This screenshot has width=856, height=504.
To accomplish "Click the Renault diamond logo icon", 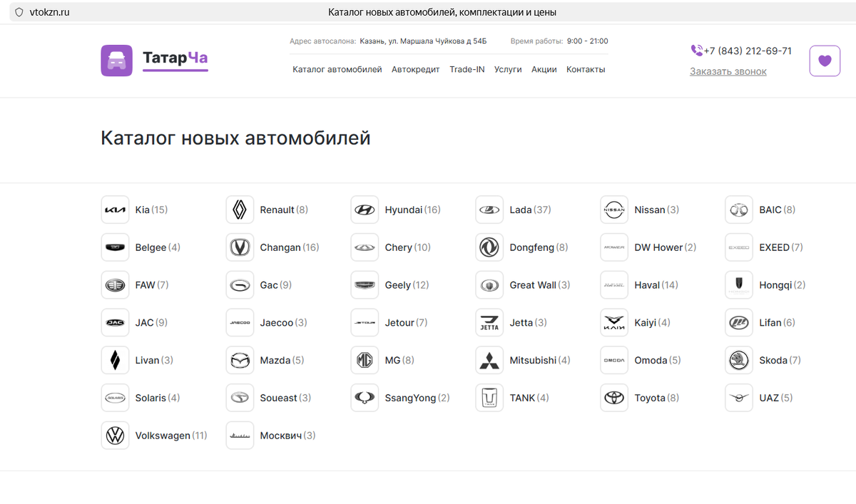I will (240, 210).
